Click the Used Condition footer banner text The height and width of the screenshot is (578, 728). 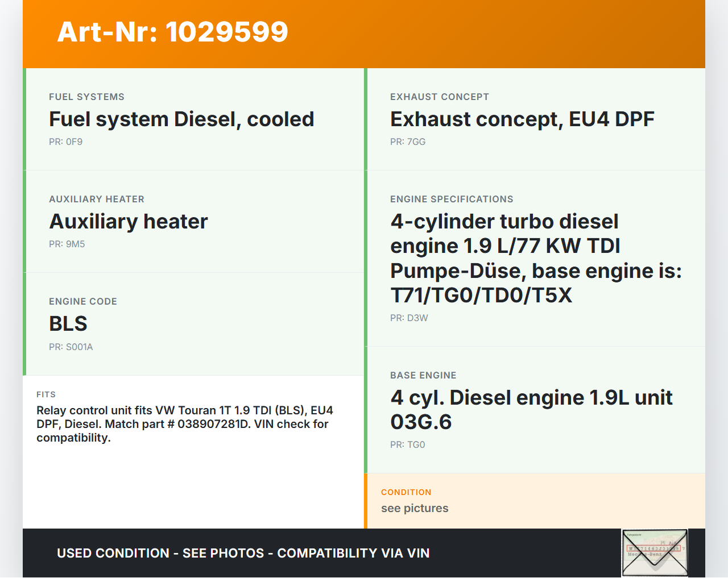click(x=243, y=554)
